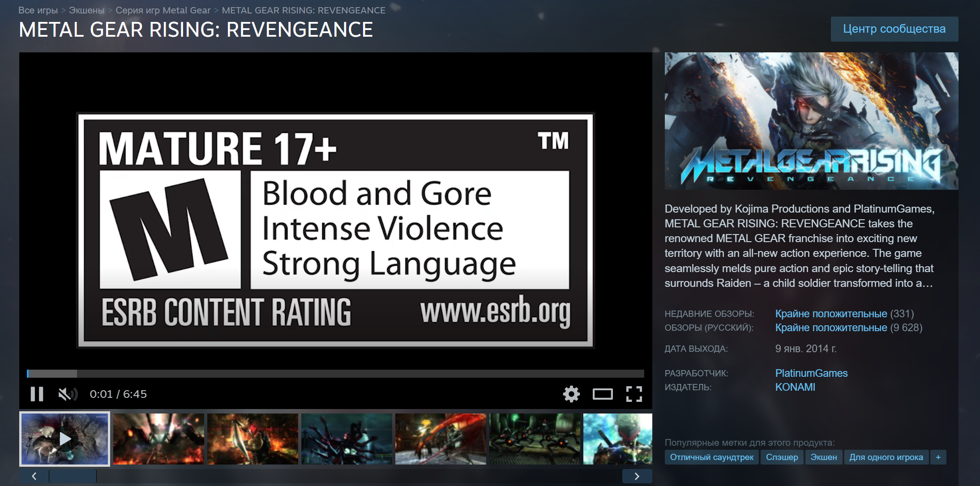Go to Все игры breadcrumb

(38, 10)
